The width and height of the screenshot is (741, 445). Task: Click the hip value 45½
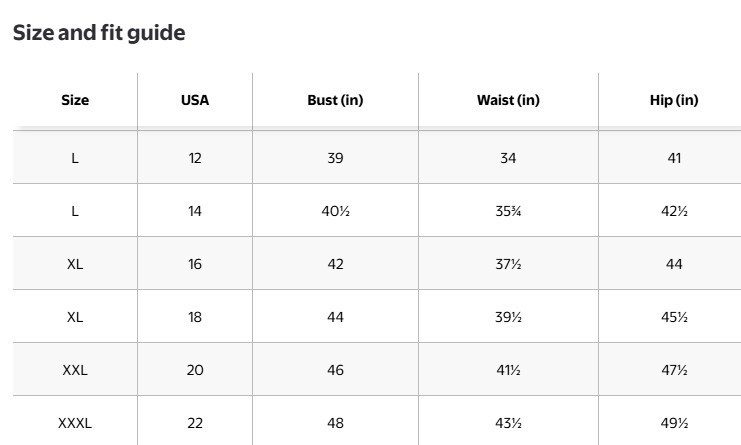click(674, 317)
